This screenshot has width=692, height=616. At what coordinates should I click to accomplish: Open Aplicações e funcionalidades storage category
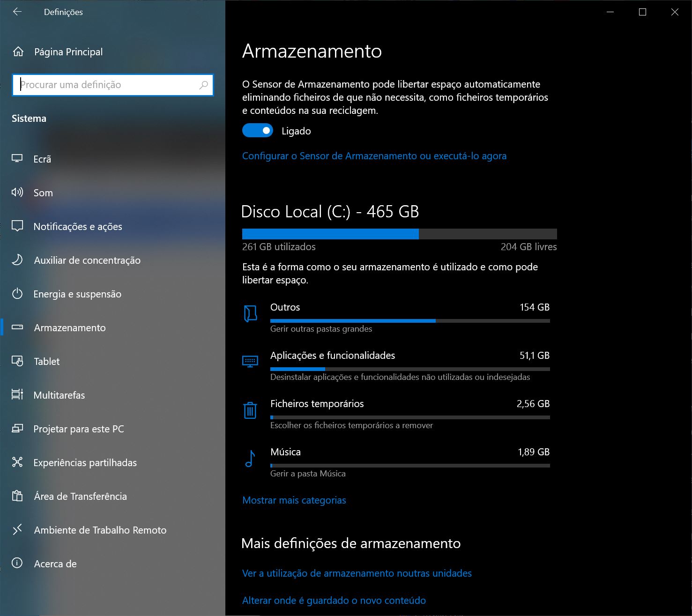396,366
